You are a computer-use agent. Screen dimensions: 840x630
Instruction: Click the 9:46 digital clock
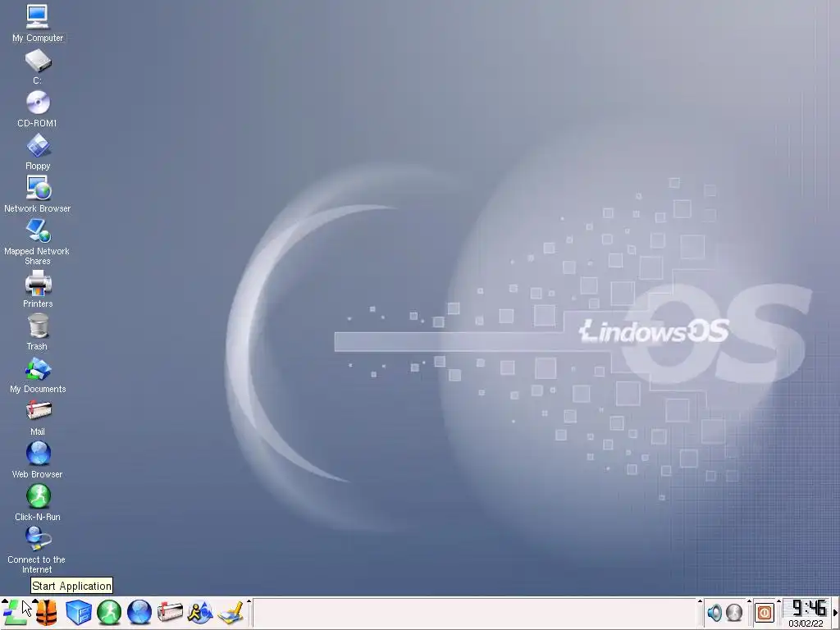(808, 608)
